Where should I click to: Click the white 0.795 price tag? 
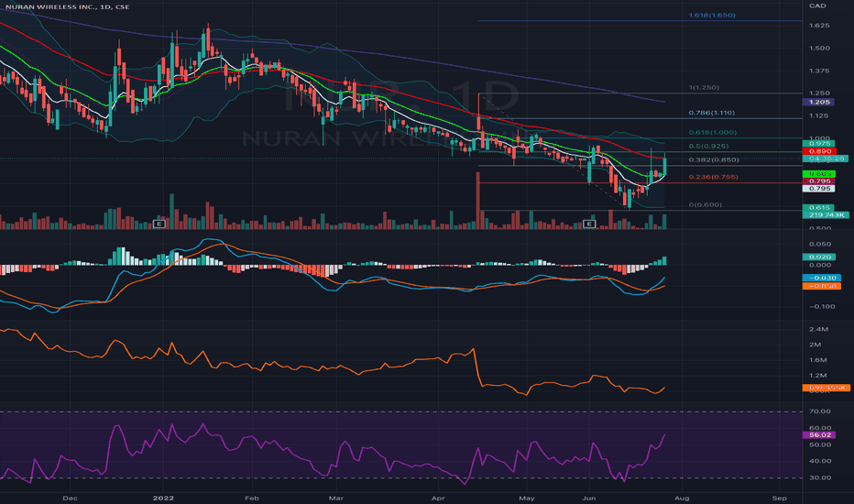[x=818, y=189]
